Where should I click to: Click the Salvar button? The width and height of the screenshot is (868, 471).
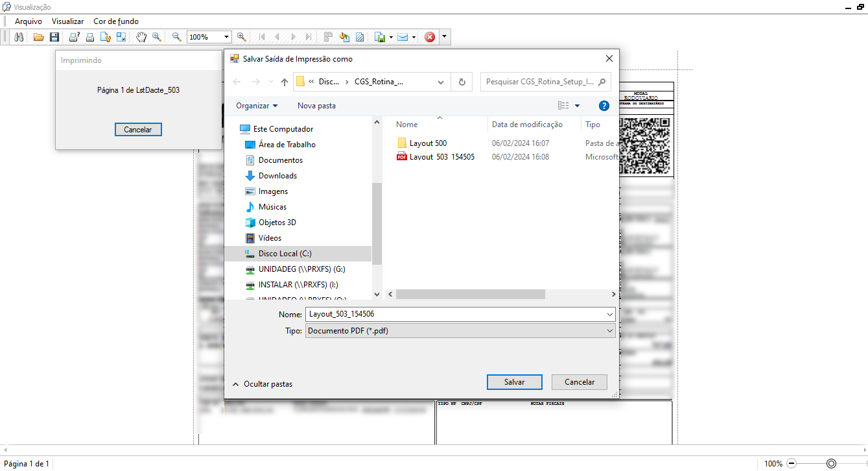(515, 382)
